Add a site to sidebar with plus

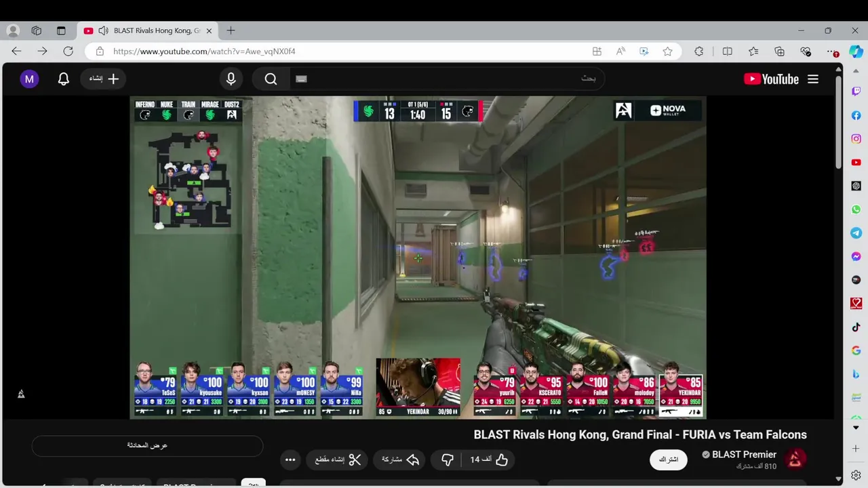(x=856, y=449)
